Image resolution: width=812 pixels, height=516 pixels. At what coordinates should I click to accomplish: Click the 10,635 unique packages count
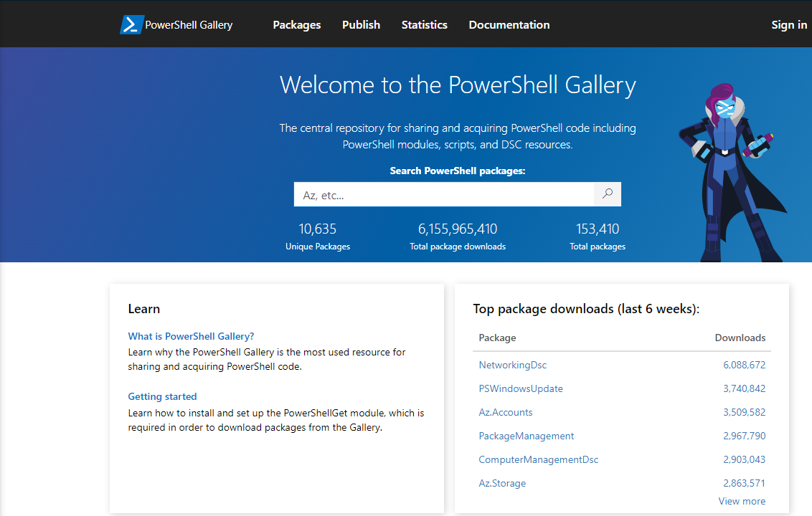click(x=318, y=229)
